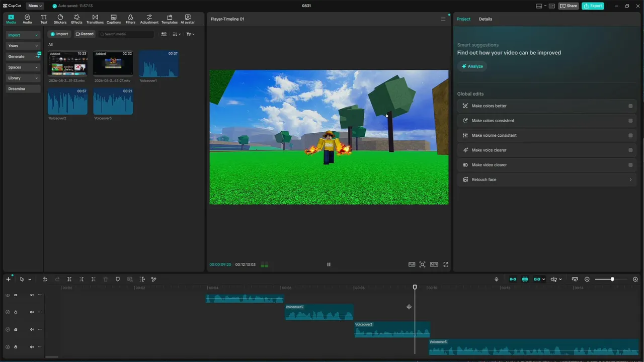Expand the Yours sidebar section
644x362 pixels.
(23, 46)
